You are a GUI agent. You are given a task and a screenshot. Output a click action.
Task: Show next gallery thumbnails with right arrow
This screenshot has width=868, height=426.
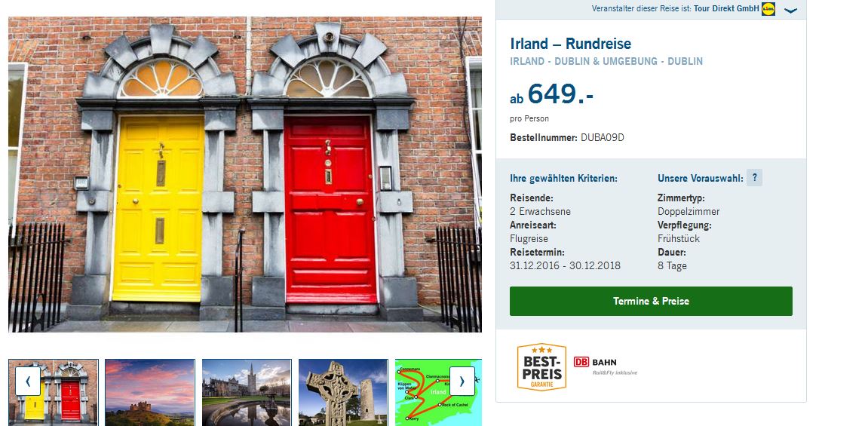tap(462, 382)
